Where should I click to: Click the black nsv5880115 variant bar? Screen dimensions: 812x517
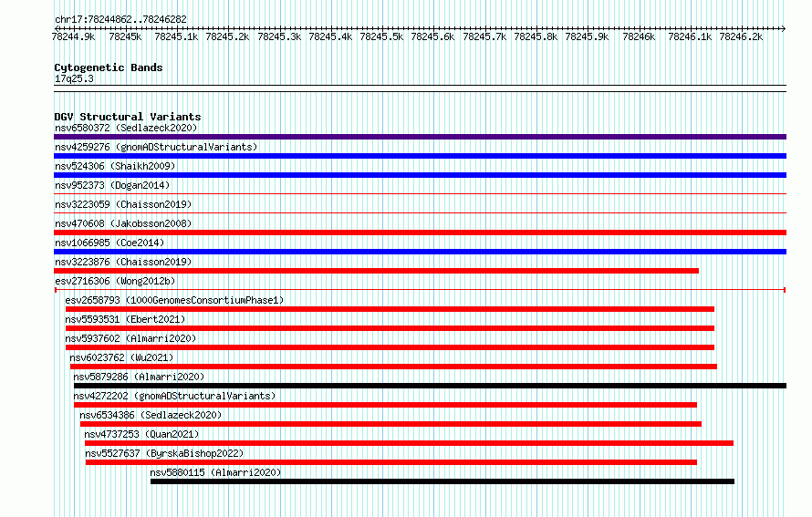click(x=442, y=481)
